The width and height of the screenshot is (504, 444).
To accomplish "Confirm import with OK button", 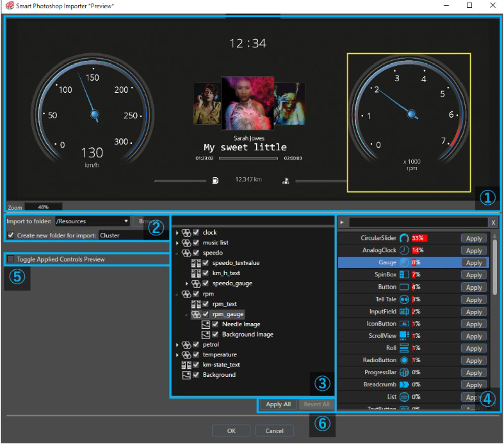I will click(231, 431).
